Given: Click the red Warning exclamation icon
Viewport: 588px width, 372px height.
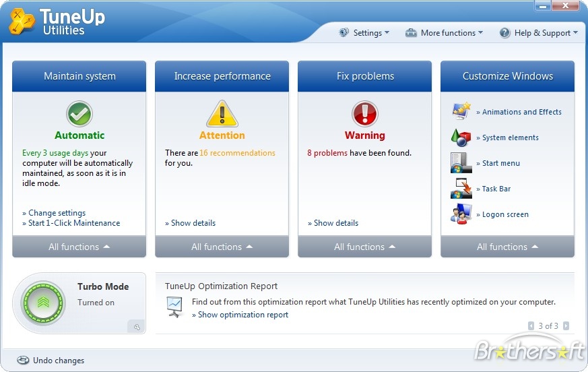Looking at the screenshot, I should coord(365,114).
